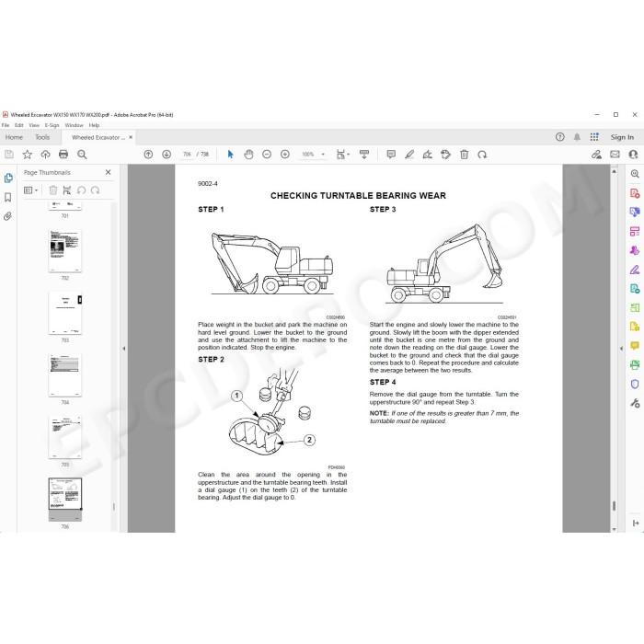Select the arrow Selection tool

point(230,155)
